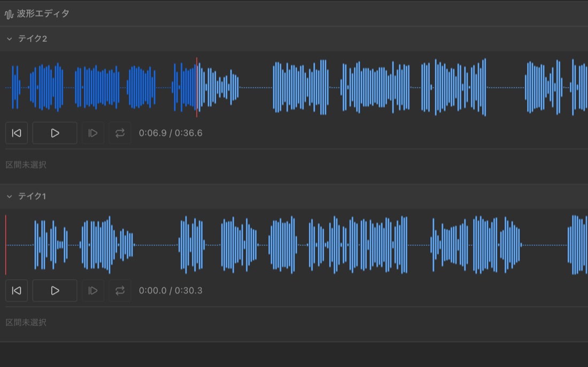
Task: Play the テイク1 recording
Action: (55, 291)
